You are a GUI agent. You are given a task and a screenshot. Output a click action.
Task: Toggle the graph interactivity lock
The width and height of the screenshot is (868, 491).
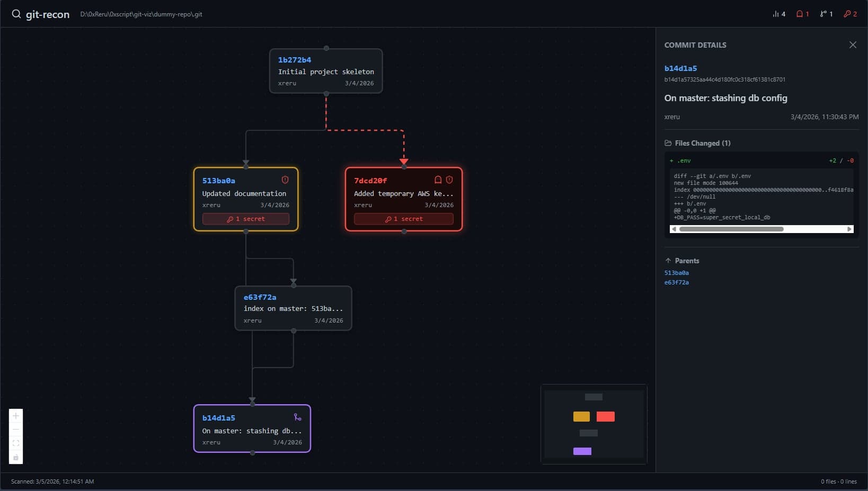16,457
